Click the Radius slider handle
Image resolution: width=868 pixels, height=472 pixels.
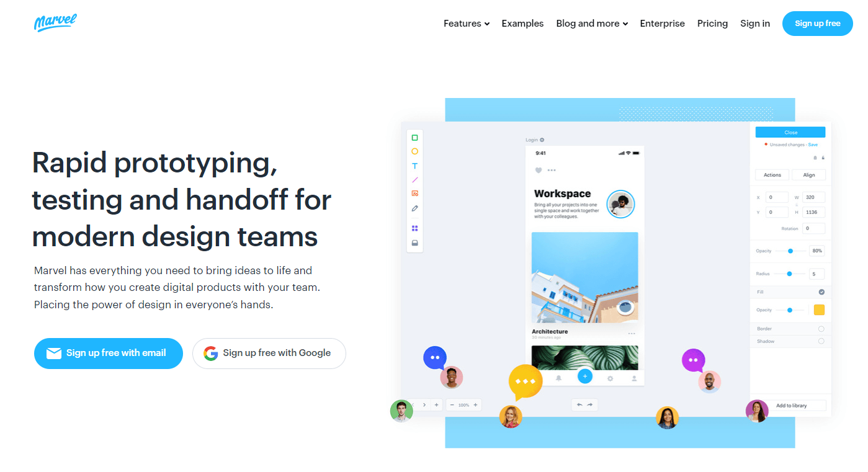point(789,274)
